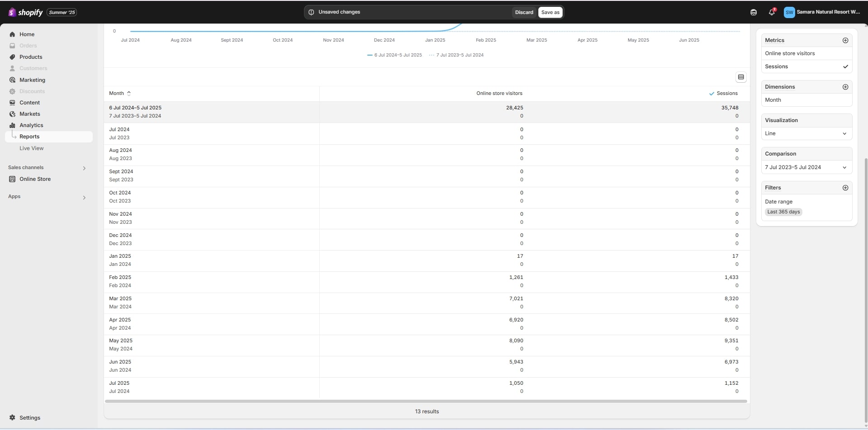868x430 pixels.
Task: Click the Save as button
Action: point(550,12)
